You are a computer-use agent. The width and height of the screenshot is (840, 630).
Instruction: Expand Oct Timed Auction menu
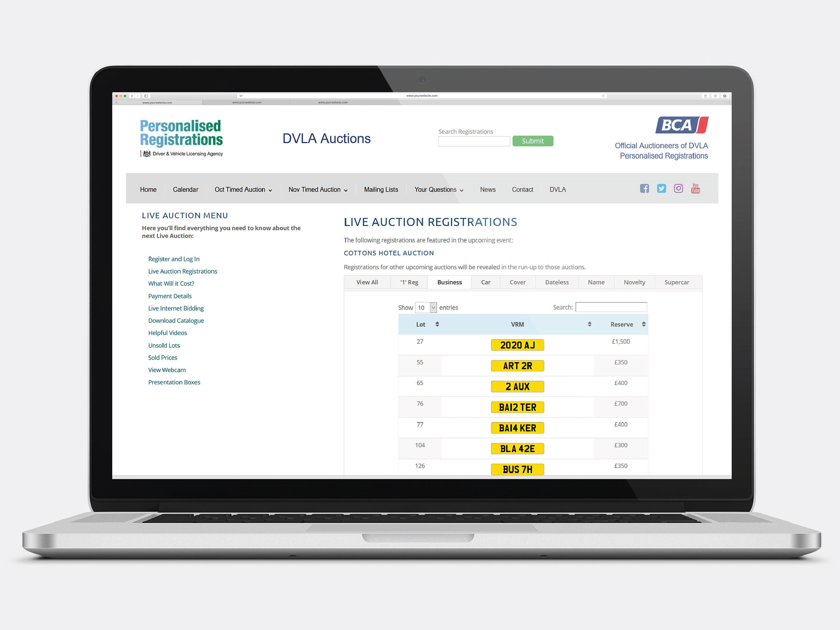[x=243, y=190]
